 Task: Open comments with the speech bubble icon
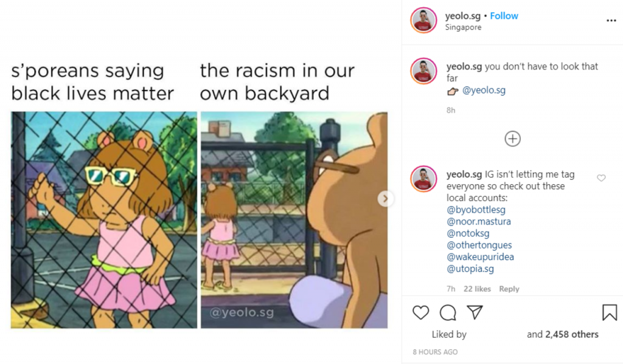tap(448, 312)
